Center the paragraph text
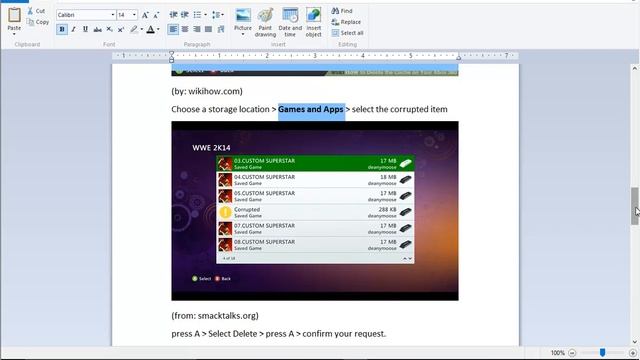Screen dimensions: 640x360 (x=185, y=29)
